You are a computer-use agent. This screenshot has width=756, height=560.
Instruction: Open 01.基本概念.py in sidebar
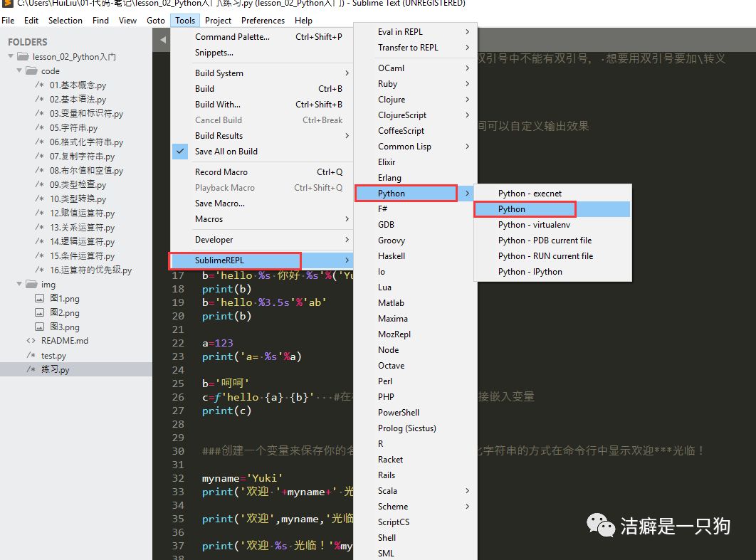[76, 85]
